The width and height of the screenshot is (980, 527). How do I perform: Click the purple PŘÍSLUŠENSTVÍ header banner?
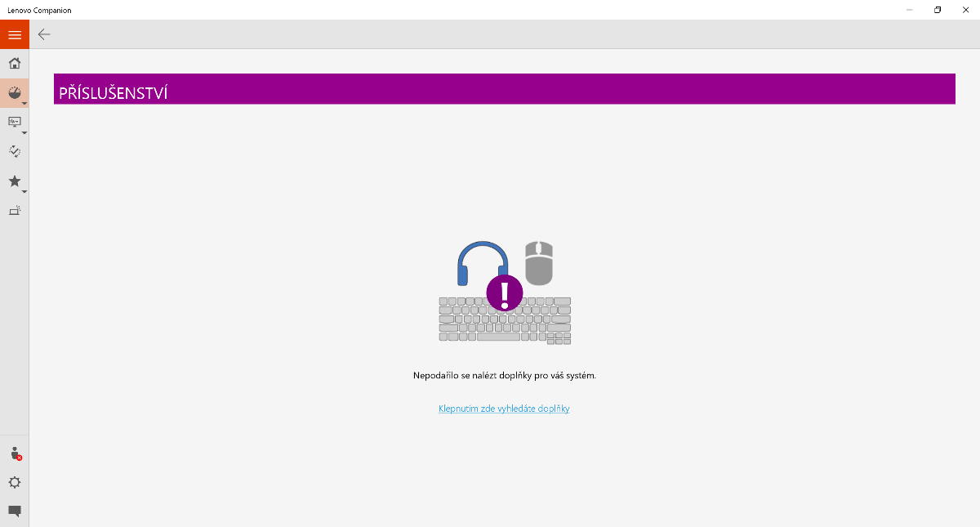pyautogui.click(x=504, y=89)
